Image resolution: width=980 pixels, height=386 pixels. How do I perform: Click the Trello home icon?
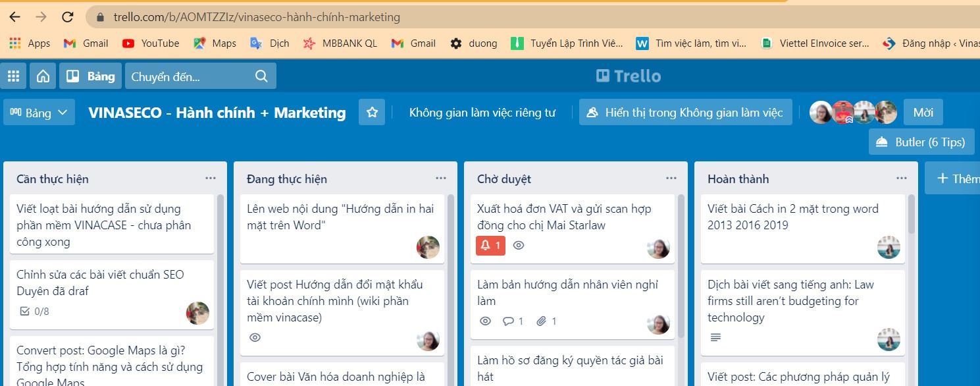pyautogui.click(x=43, y=76)
